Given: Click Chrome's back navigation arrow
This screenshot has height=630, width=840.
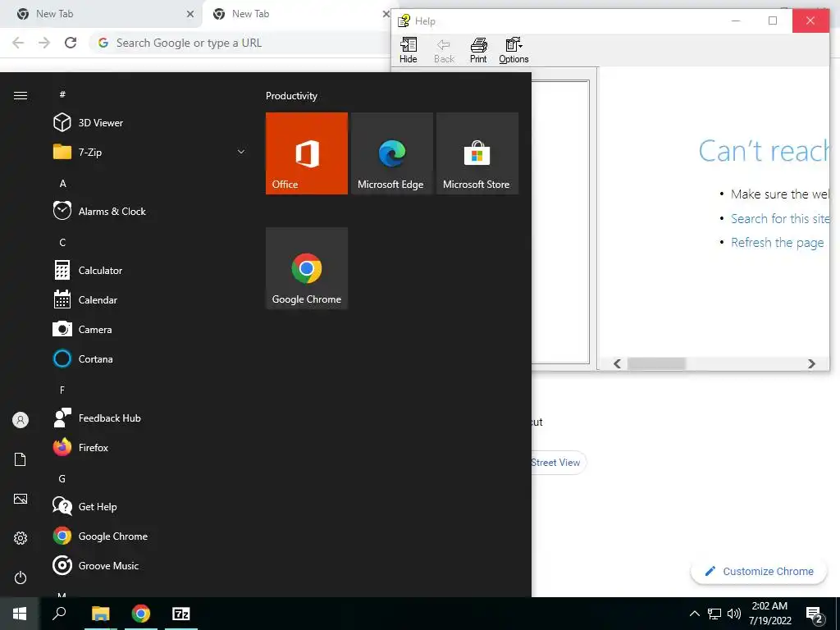Looking at the screenshot, I should (x=18, y=43).
